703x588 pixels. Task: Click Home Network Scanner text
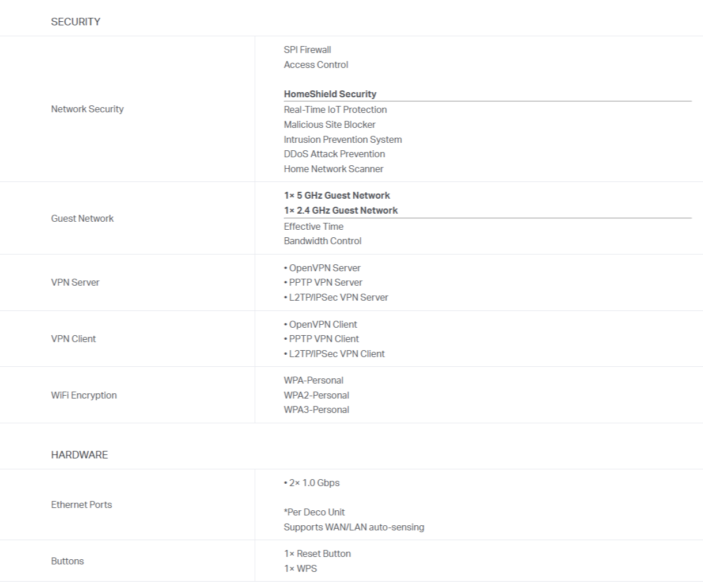[333, 169]
